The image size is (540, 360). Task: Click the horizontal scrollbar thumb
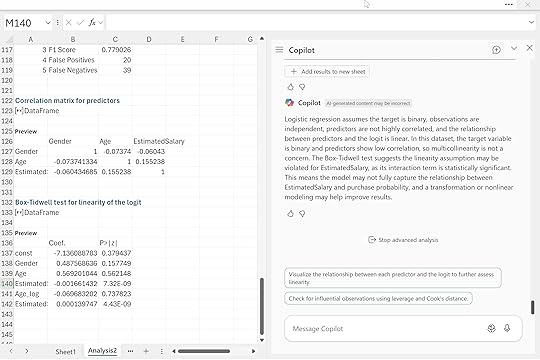pos(204,351)
